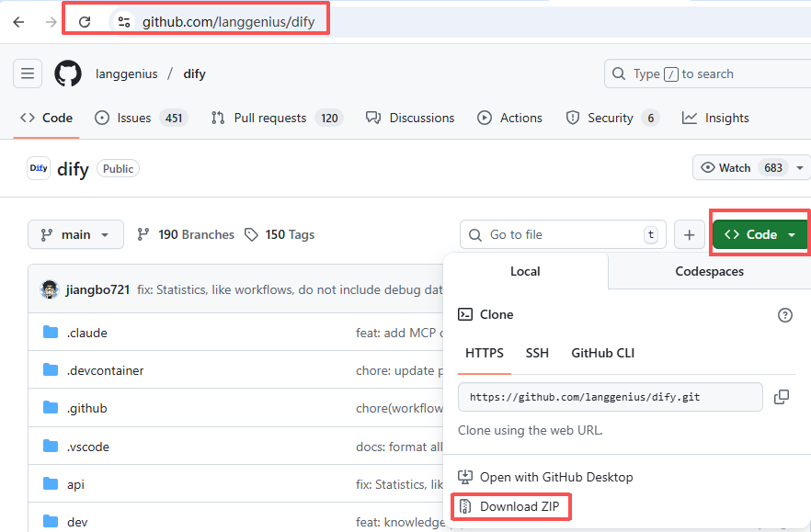The image size is (811, 532).
Task: Click the Public visibility label
Action: click(118, 168)
